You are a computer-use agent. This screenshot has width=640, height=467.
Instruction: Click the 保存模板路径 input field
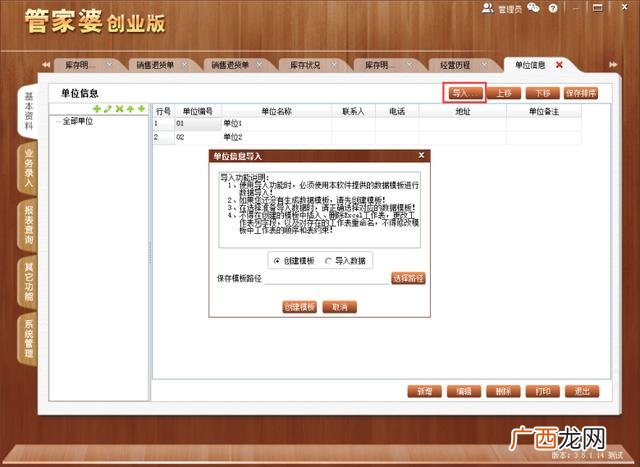click(x=327, y=278)
